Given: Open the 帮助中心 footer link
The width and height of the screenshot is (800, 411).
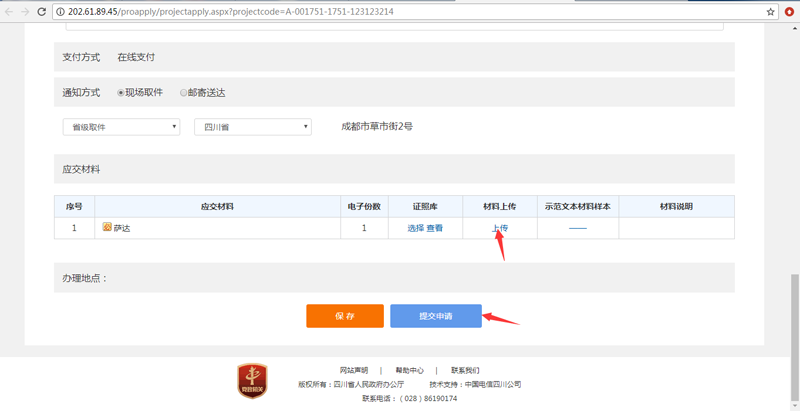Looking at the screenshot, I should [409, 370].
